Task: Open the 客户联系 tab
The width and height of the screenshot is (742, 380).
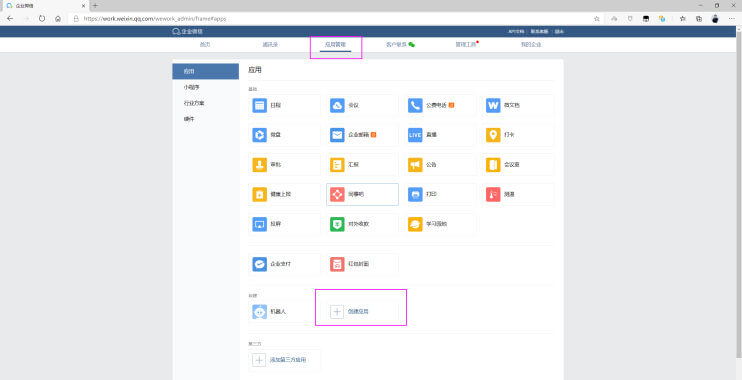Action: (400, 44)
